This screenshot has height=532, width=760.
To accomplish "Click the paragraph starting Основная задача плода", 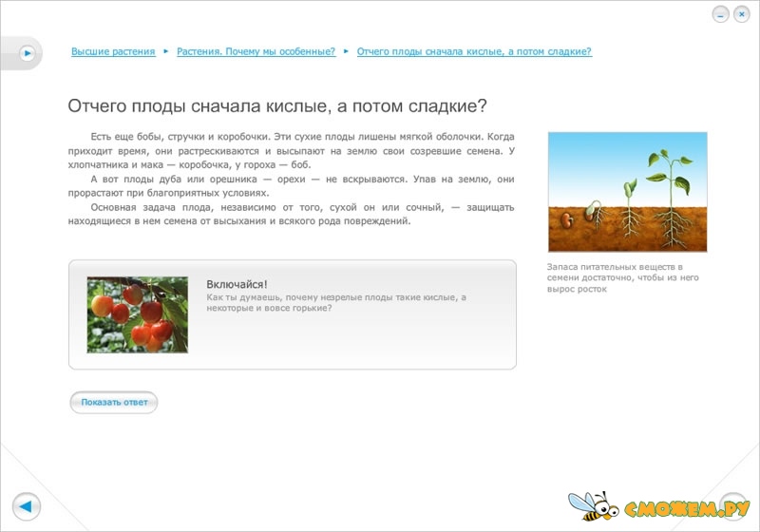I will pyautogui.click(x=292, y=214).
